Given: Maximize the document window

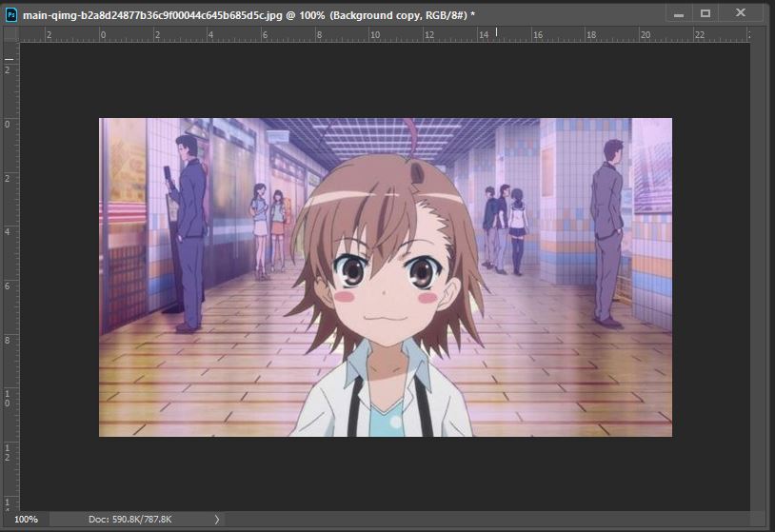Looking at the screenshot, I should pos(705,13).
